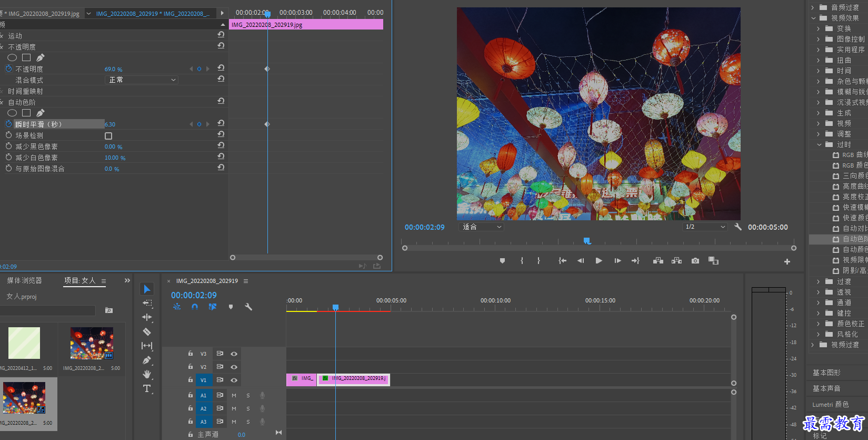Add marker in Program monitor
The height and width of the screenshot is (440, 868).
coord(502,261)
